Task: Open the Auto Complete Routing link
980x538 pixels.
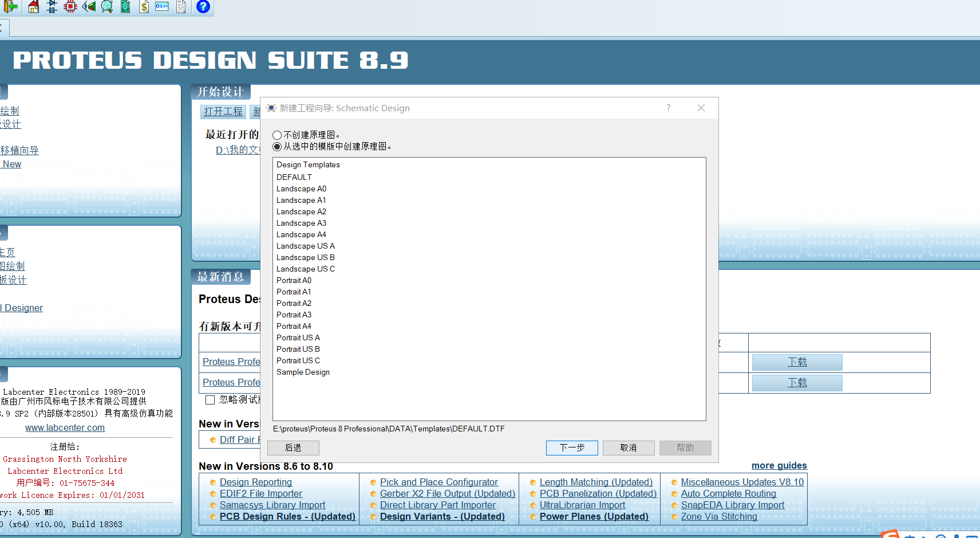Action: coord(729,493)
